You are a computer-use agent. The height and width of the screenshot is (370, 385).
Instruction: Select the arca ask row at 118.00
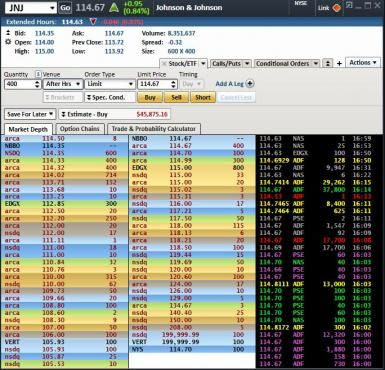coord(192,226)
